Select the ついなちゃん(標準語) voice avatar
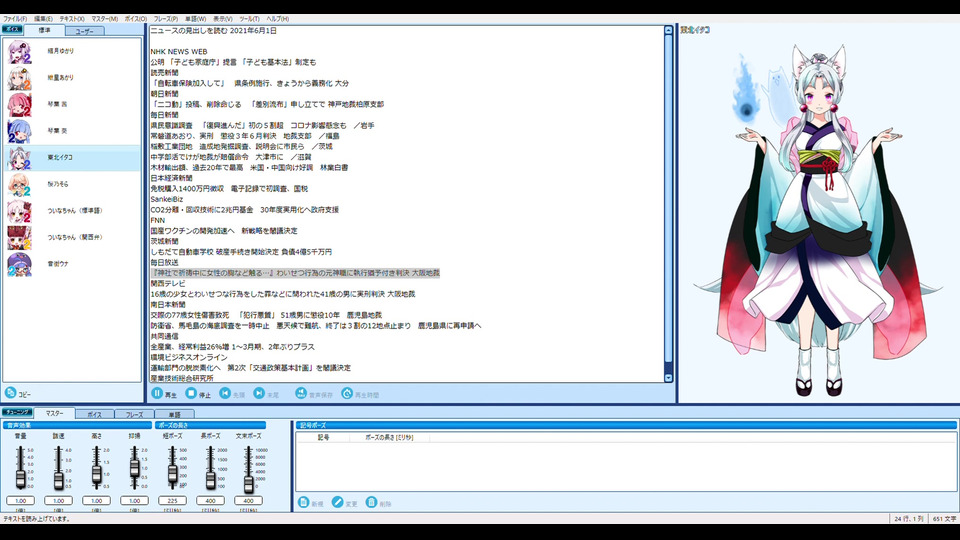 (x=19, y=211)
